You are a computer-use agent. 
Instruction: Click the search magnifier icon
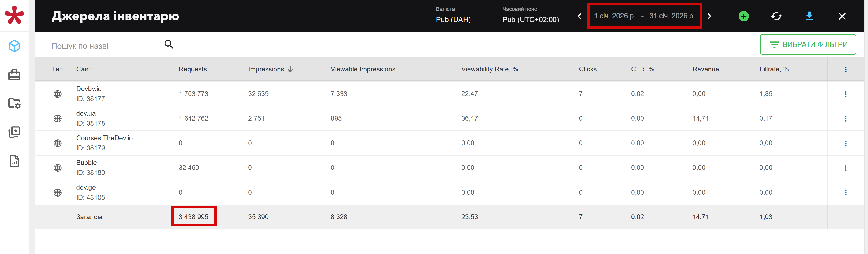tap(169, 44)
